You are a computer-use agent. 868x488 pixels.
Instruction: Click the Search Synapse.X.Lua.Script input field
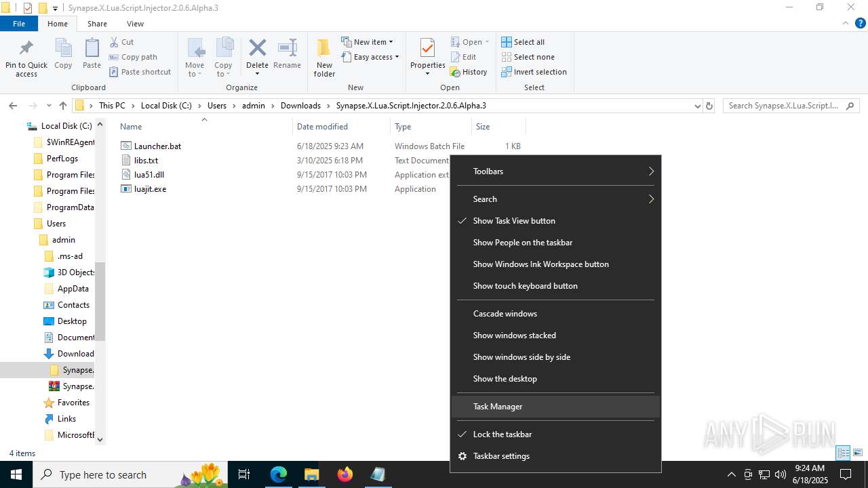791,106
